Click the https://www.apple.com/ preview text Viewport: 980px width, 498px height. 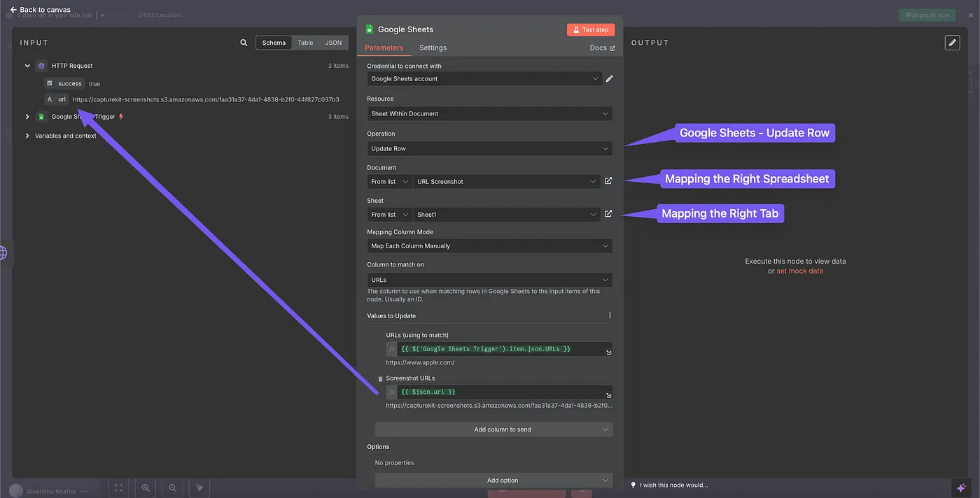[420, 362]
